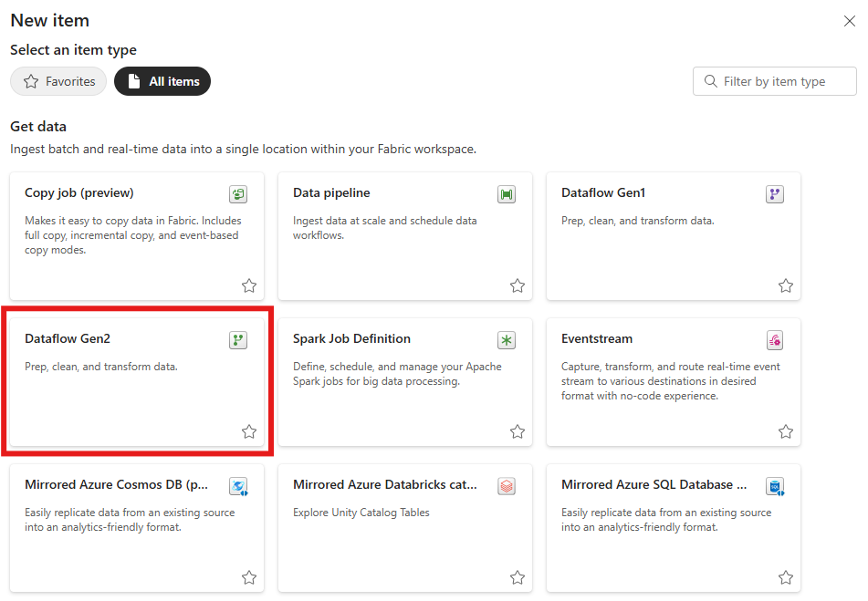The image size is (868, 601).
Task: Mark Eventstream as favorite with star
Action: click(786, 431)
